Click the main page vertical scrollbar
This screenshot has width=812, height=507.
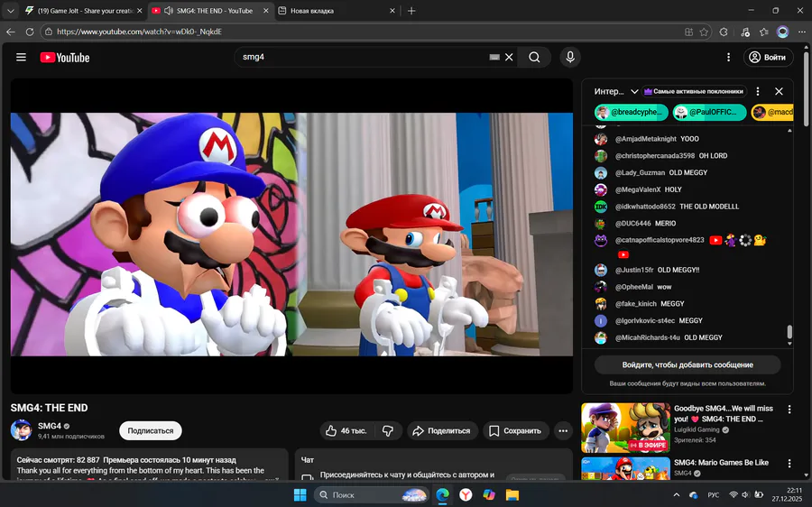click(x=807, y=88)
